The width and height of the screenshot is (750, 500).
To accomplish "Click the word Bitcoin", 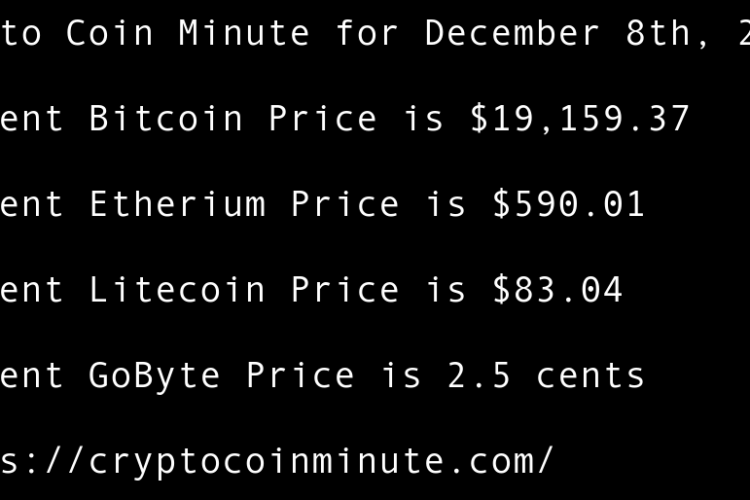I will (x=166, y=119).
